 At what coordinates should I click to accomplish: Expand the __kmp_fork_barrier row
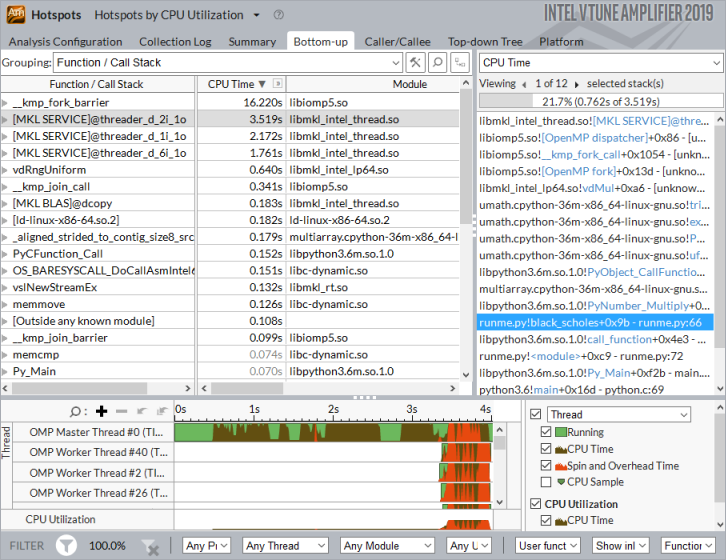tap(6, 102)
